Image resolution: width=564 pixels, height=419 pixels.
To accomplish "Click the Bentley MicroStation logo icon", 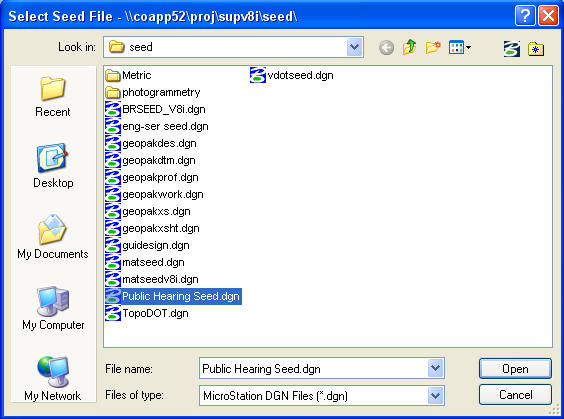I will tap(512, 49).
